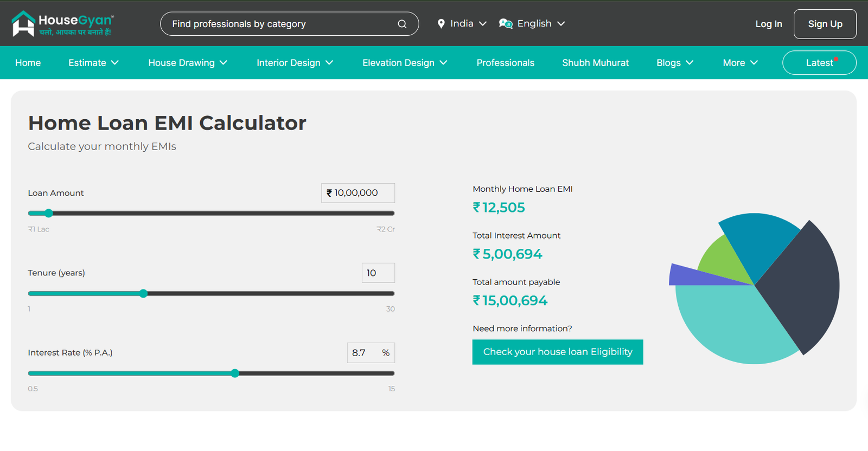The height and width of the screenshot is (451, 868).
Task: Click the Interest Rate slider handle
Action: pyautogui.click(x=235, y=373)
